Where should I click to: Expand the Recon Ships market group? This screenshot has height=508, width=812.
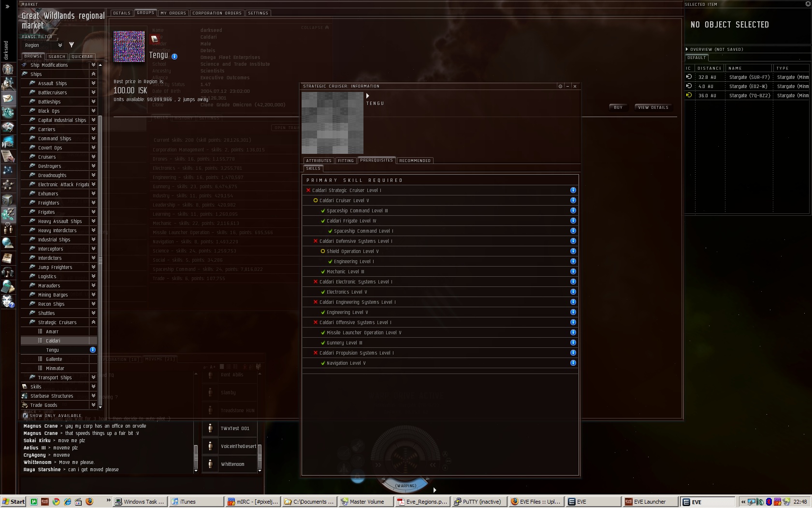(93, 304)
